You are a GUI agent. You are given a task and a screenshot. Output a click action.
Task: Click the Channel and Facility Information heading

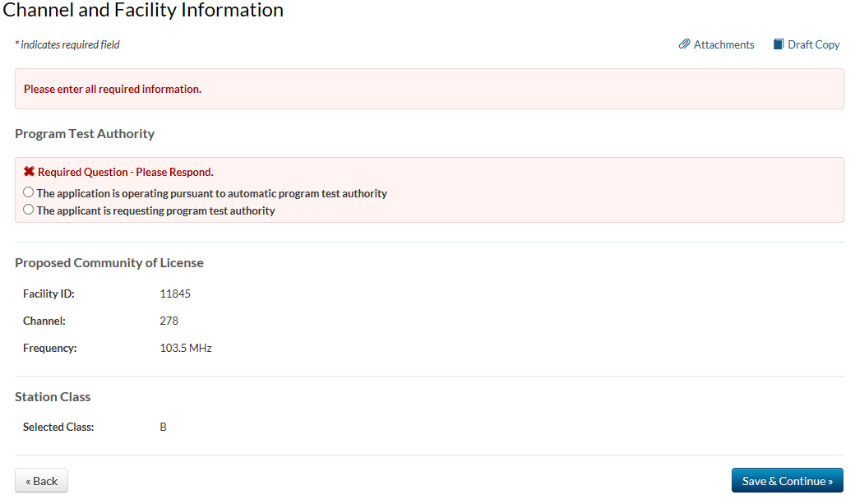(x=143, y=11)
